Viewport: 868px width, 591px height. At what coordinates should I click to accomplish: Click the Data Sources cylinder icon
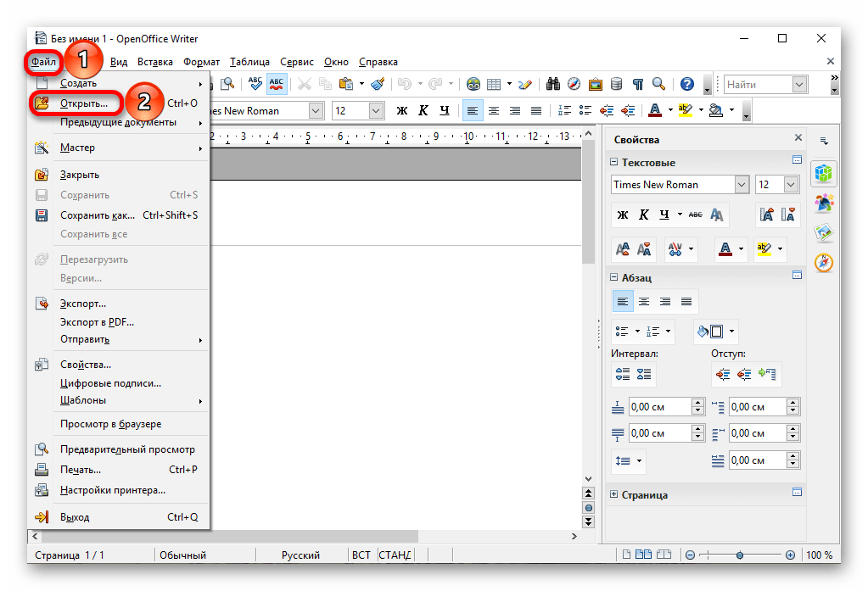(616, 84)
